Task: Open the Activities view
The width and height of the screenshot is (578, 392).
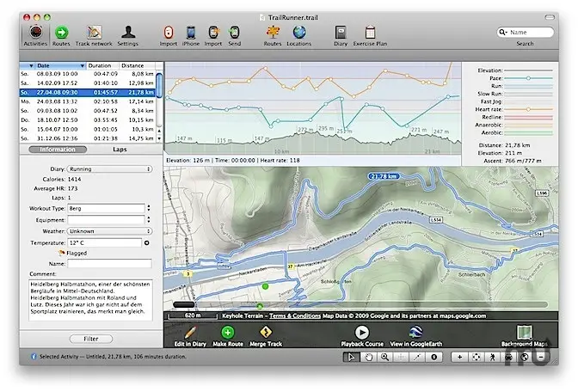Action: [35, 36]
